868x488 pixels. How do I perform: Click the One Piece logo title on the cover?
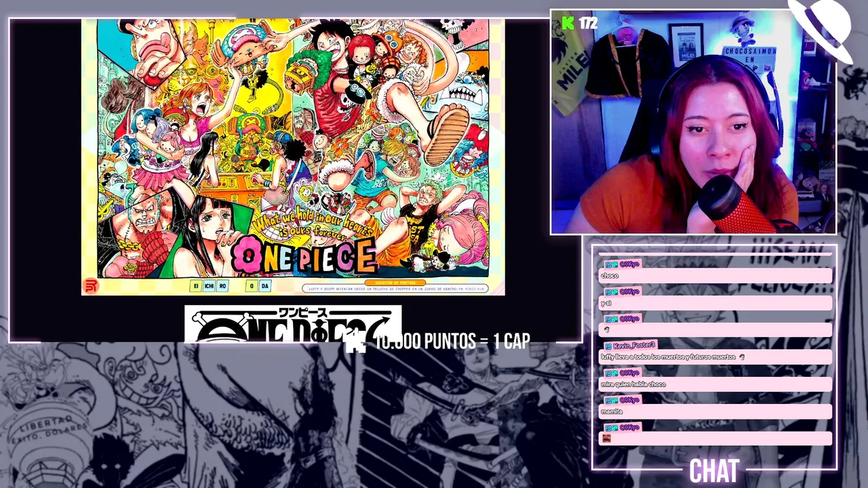(x=303, y=256)
